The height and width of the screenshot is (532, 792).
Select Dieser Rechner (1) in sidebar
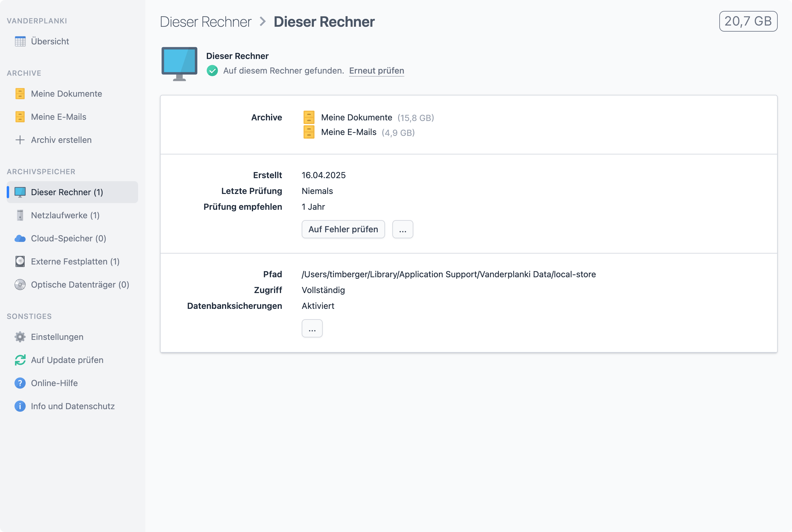click(x=67, y=192)
